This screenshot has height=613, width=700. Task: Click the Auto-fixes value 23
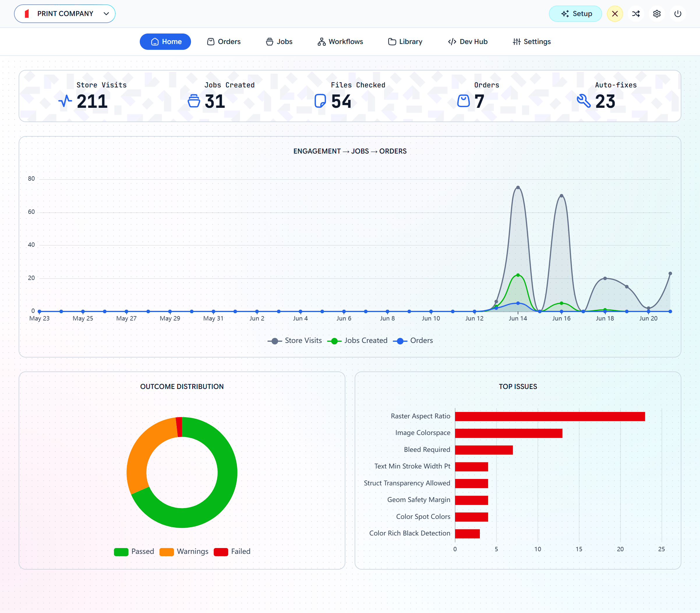click(x=605, y=102)
